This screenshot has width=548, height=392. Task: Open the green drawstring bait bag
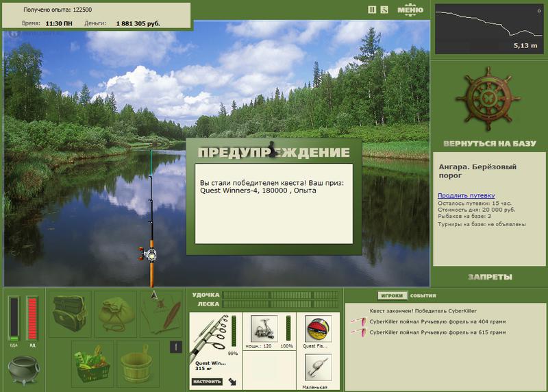point(116,314)
